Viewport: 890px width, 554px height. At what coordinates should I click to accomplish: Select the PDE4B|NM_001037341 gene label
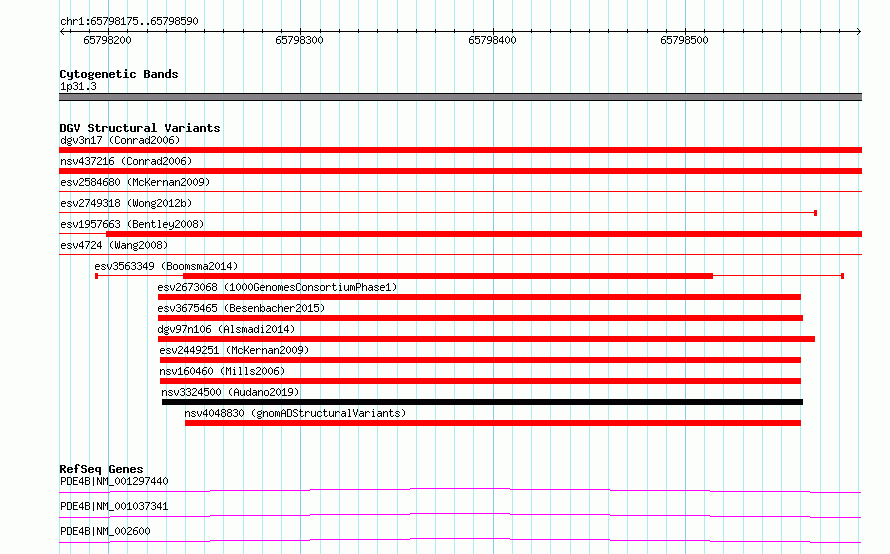(114, 506)
